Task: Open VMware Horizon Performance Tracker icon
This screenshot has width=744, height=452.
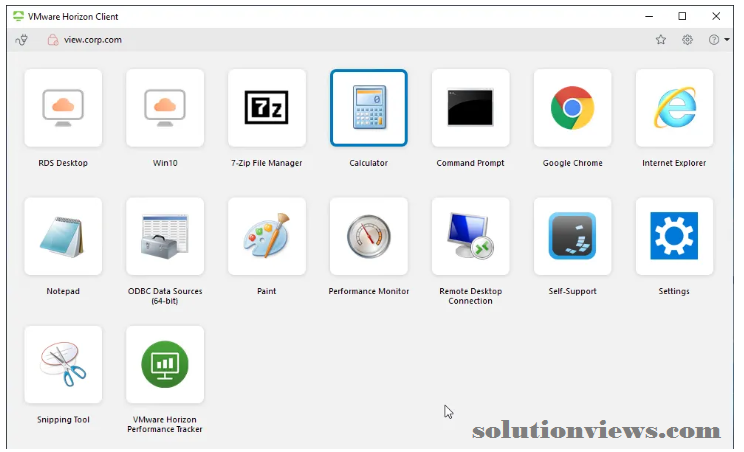Action: pos(165,365)
